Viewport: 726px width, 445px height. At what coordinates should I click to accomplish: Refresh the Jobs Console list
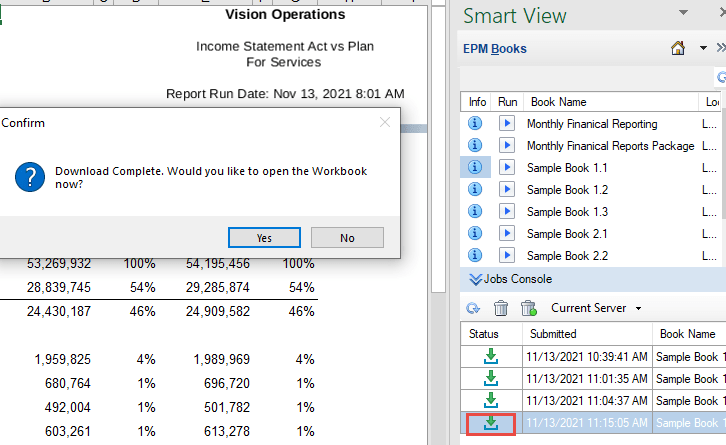[x=474, y=308]
